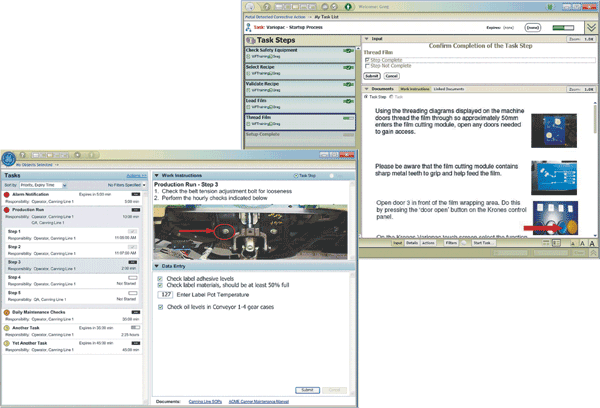The width and height of the screenshot is (600, 408).
Task: Select the Thread Film task step
Action: click(x=300, y=122)
